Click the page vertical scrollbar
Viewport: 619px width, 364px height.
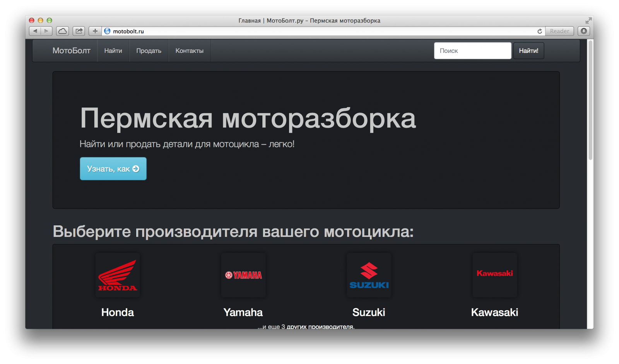590,100
